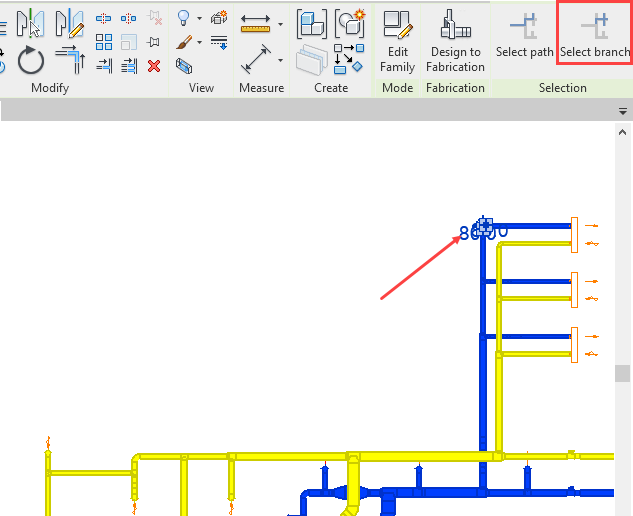Screen dimensions: 633x516
Task: Open Hide in View dropdown arrow
Action: tap(199, 18)
